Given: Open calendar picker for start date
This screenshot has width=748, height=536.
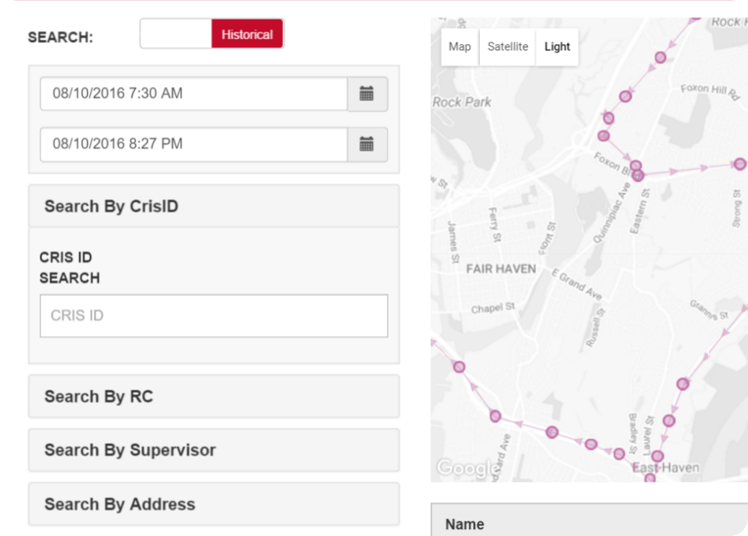Looking at the screenshot, I should pos(367,94).
